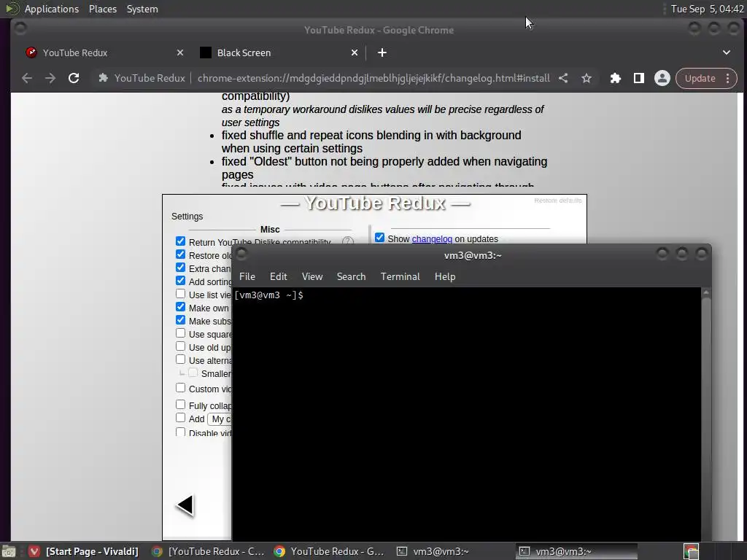Click the clock in top panel

[x=707, y=9]
